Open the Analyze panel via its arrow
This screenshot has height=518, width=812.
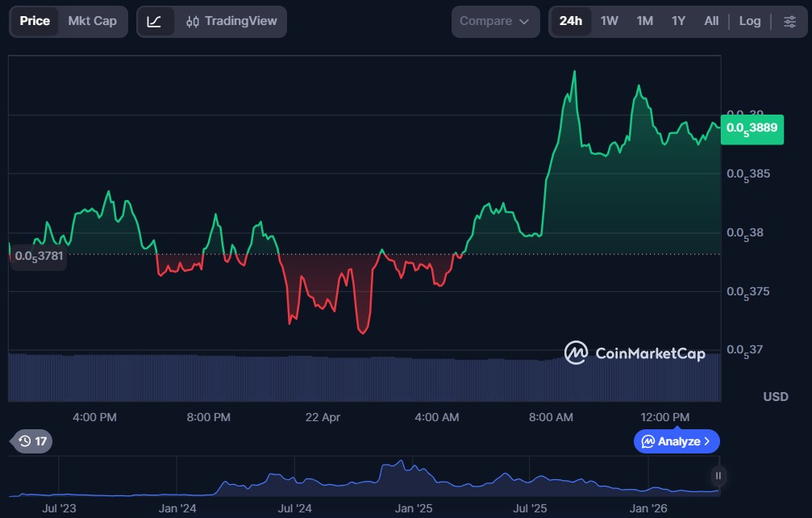pos(707,441)
